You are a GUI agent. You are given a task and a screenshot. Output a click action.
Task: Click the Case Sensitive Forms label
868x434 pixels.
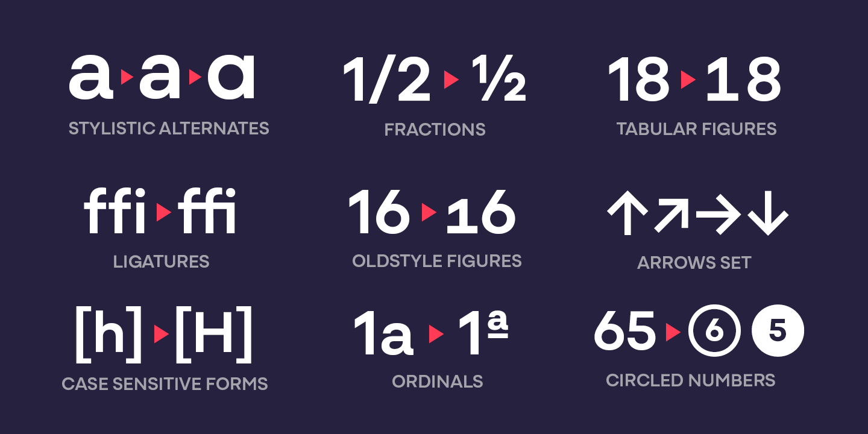tap(165, 384)
